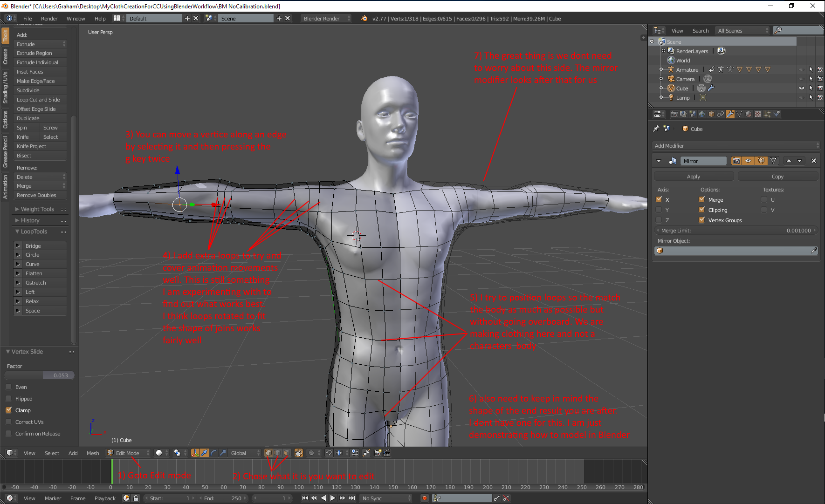Enable the Correct UVs checkbox

pyautogui.click(x=8, y=422)
